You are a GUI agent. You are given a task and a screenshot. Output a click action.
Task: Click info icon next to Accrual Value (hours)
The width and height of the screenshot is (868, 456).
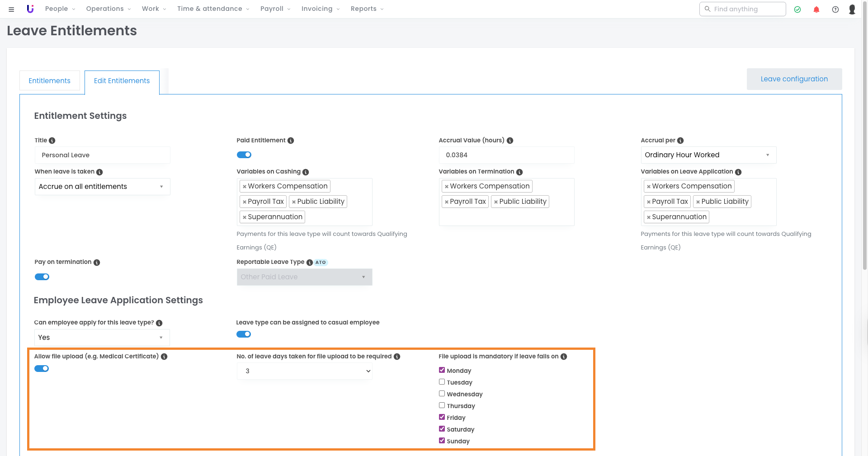point(510,141)
